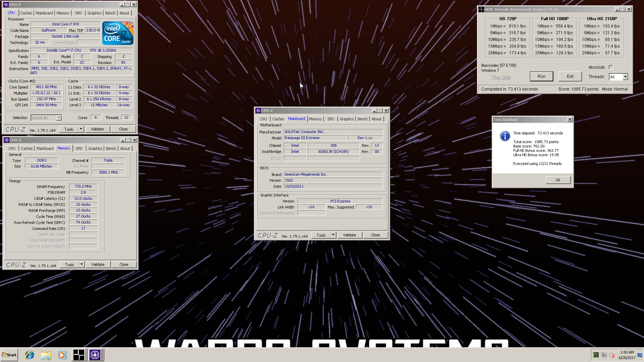
Task: Click the BIOS Version 1502 field
Action: coord(333,181)
